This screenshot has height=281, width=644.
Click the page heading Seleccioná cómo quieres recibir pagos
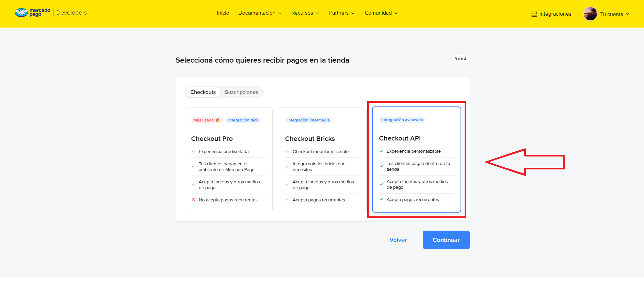coord(262,60)
